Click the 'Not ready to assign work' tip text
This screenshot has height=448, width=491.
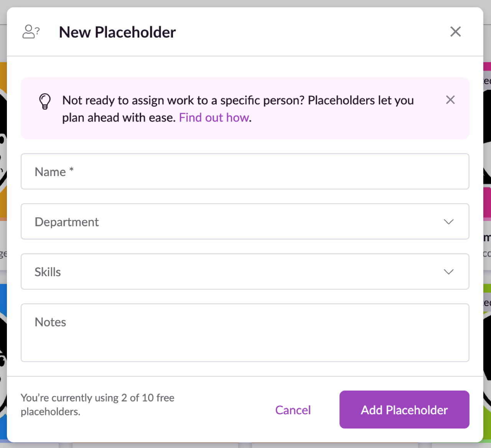click(x=238, y=109)
